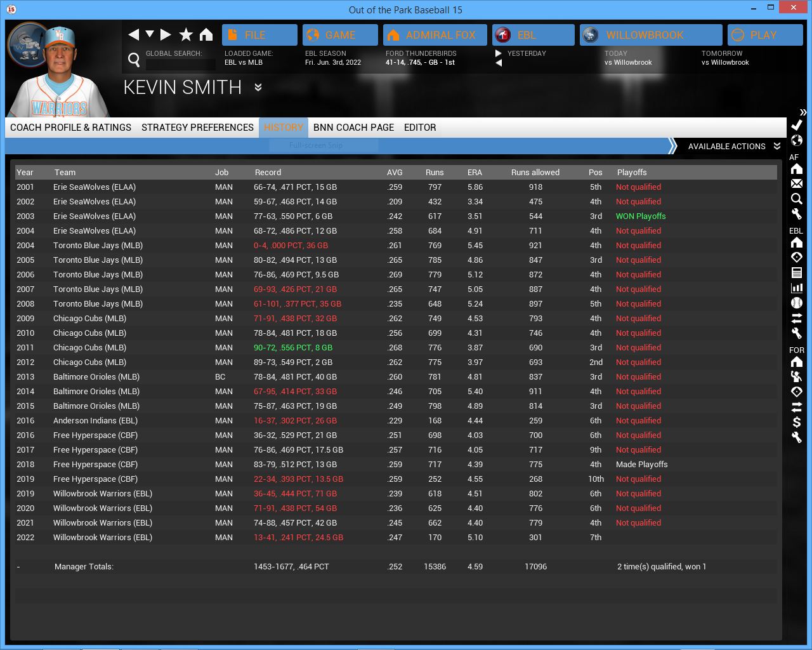Click the back navigation arrow
This screenshot has width=812, height=650.
(133, 34)
